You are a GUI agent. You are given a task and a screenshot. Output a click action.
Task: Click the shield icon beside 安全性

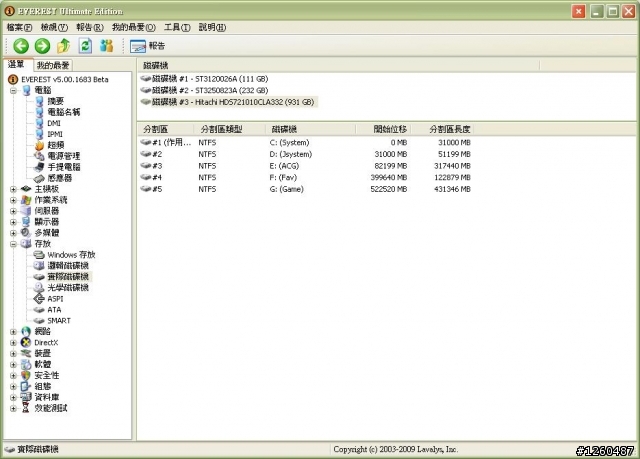tap(26, 375)
